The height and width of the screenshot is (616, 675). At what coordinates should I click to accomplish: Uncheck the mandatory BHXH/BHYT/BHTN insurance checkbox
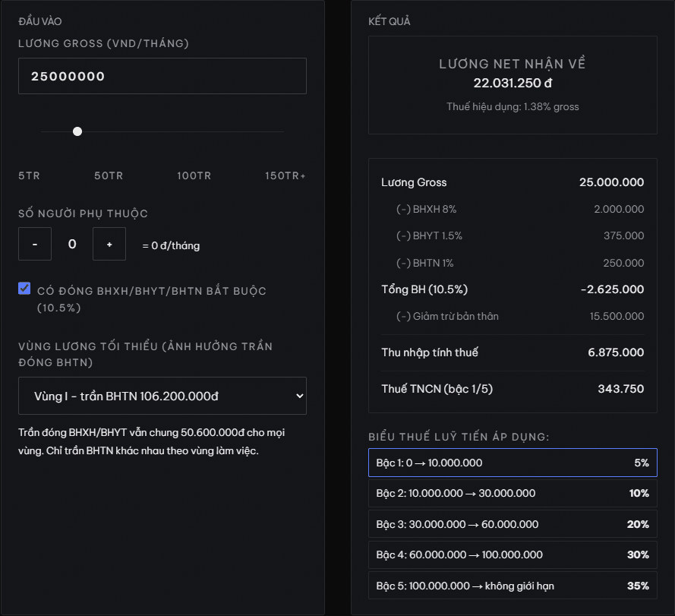click(24, 288)
